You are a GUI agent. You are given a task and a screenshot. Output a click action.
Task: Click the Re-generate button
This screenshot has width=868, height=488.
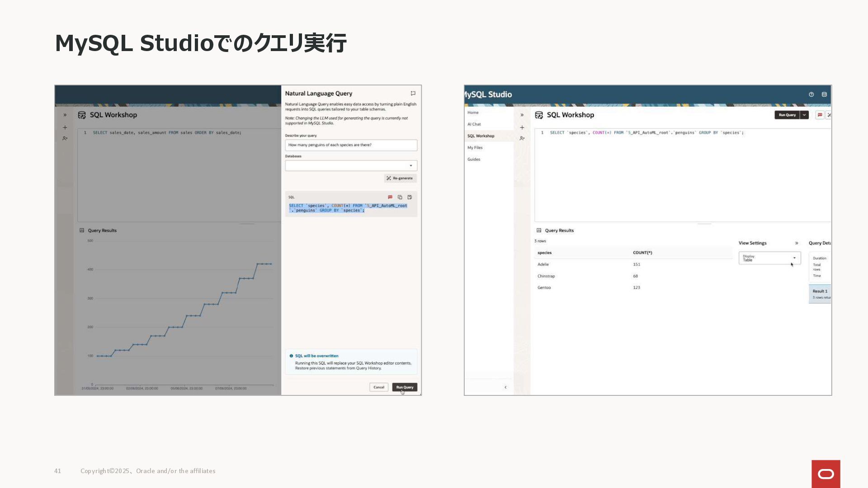[x=400, y=178]
